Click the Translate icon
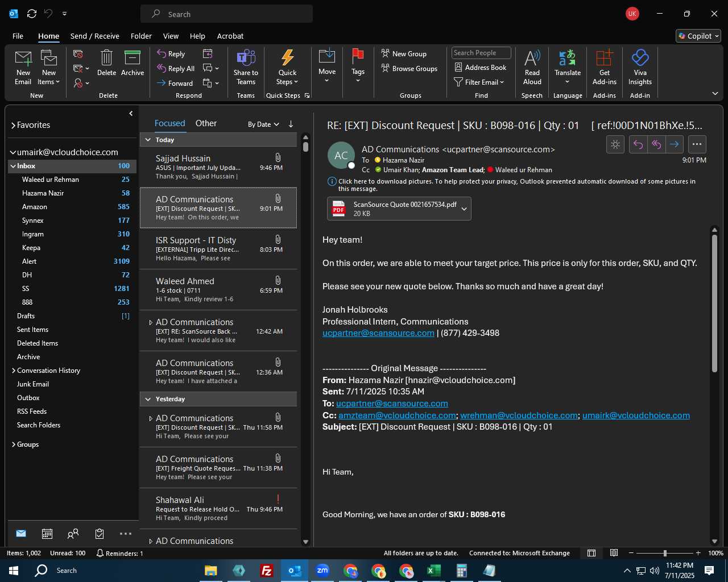Viewport: 728px width, 582px height. click(568, 58)
